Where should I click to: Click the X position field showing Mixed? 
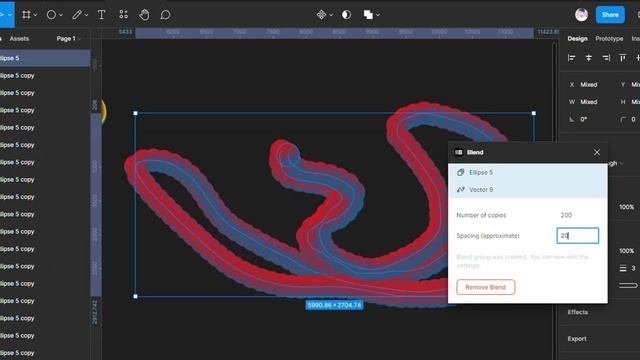pos(588,84)
